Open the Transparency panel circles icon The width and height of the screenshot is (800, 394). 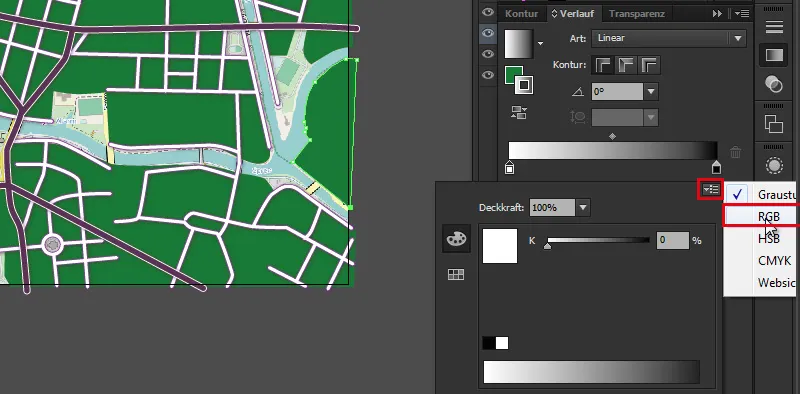(774, 84)
